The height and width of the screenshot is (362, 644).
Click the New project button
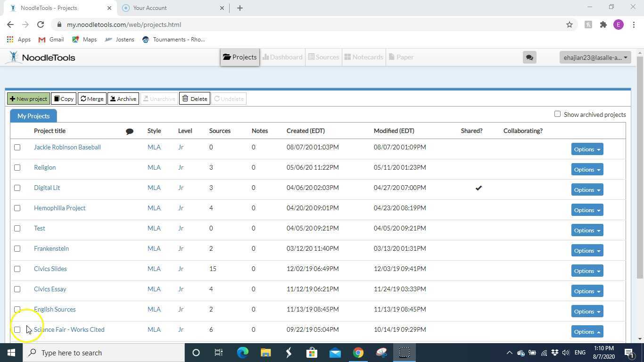click(28, 99)
